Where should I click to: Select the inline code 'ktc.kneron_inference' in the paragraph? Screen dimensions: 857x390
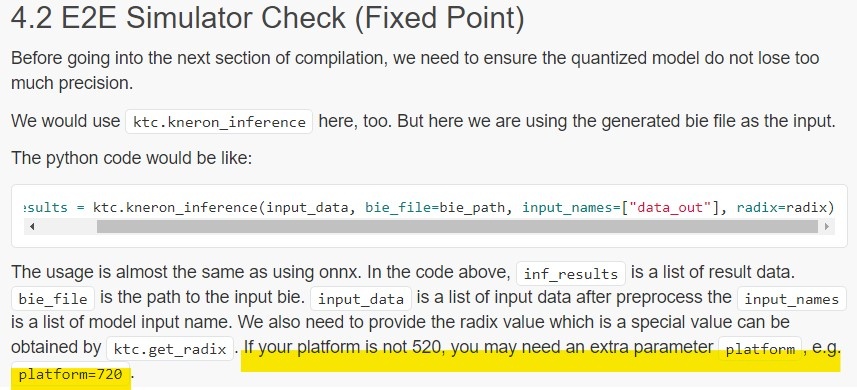coord(219,122)
